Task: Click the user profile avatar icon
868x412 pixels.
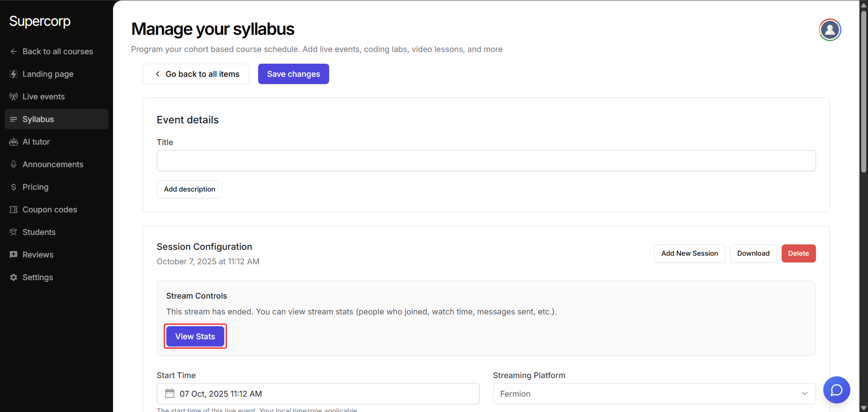Action: click(830, 30)
